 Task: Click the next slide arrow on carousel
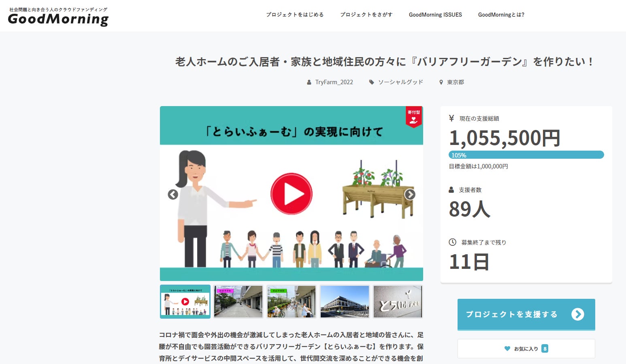click(410, 195)
